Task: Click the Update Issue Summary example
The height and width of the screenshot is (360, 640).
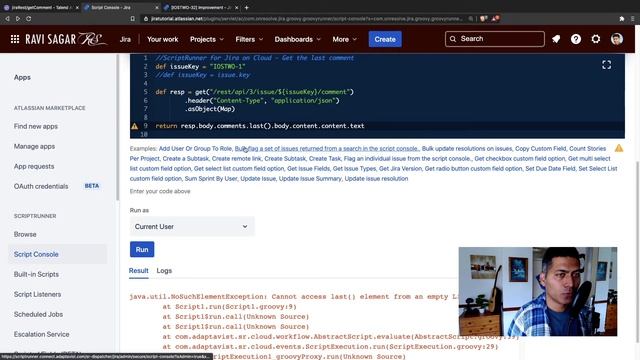Action: [x=310, y=179]
